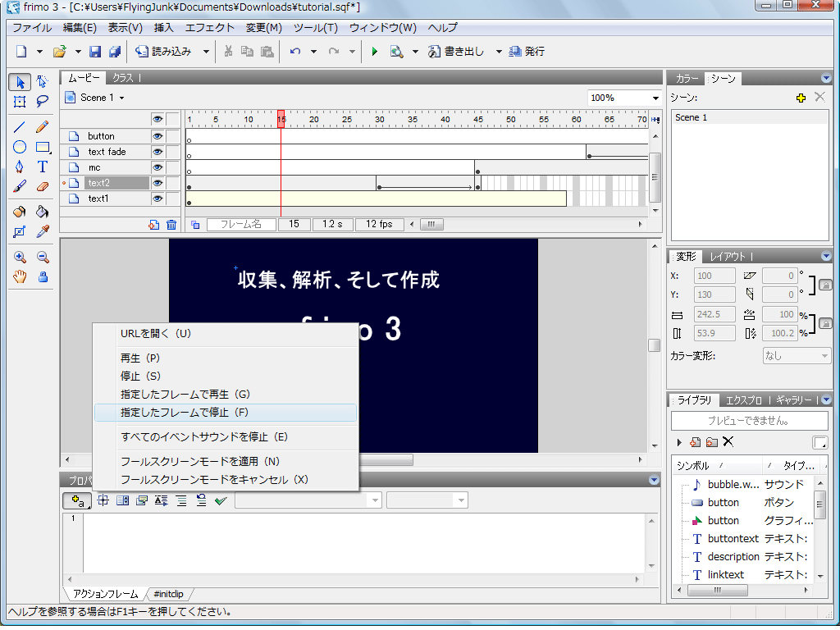Screen dimensions: 840x630
Task: Toggle visibility of text fade layer
Action: click(x=157, y=152)
